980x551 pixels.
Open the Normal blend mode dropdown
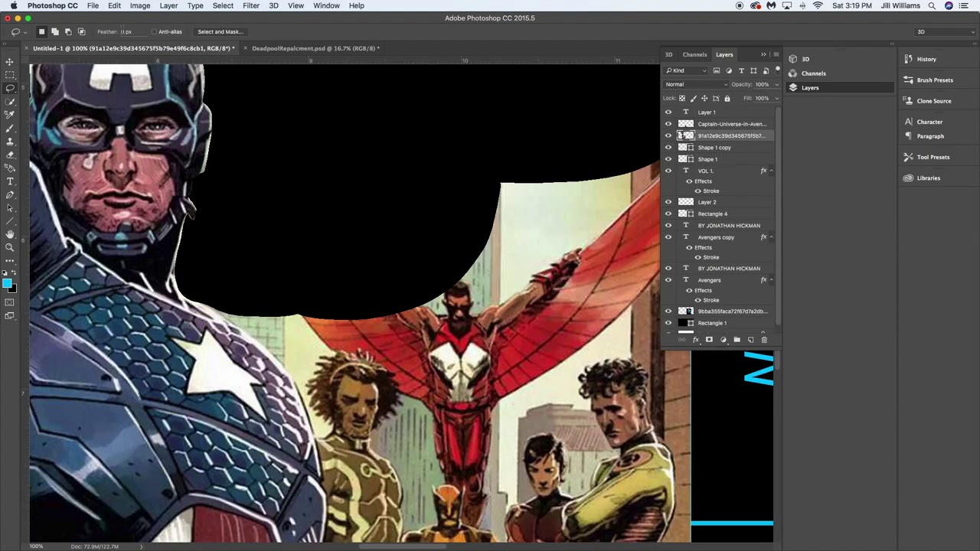click(695, 84)
